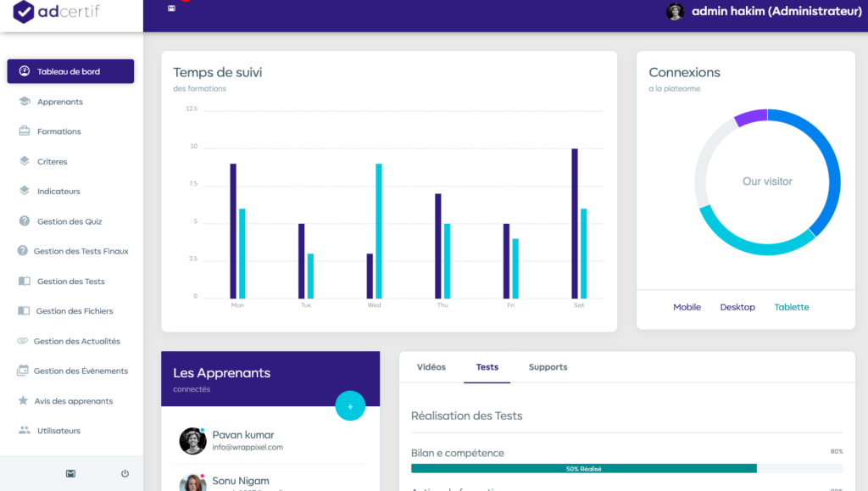
Task: Open the envelope icon in sidebar footer
Action: (x=70, y=473)
